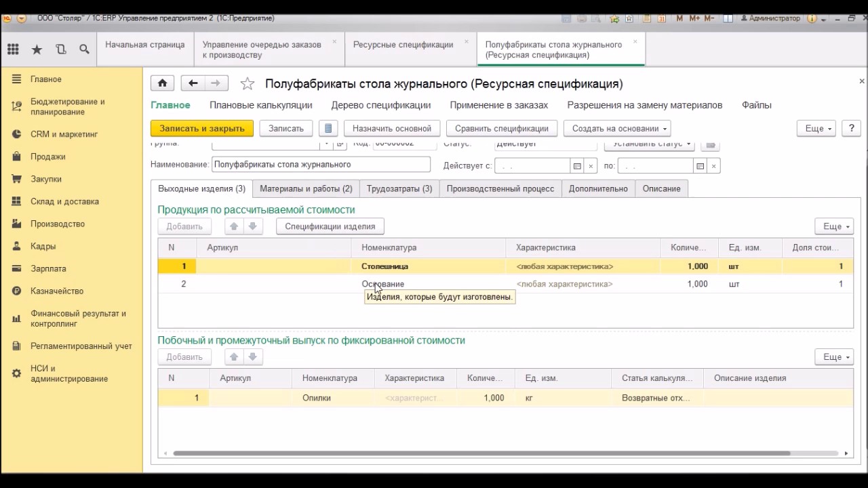Open the favorites star panel
This screenshot has width=868, height=488.
tap(37, 49)
